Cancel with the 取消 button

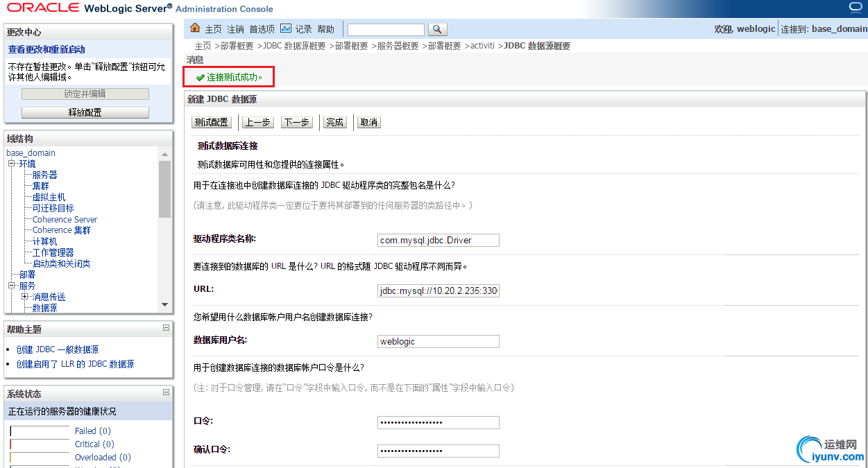(x=368, y=122)
